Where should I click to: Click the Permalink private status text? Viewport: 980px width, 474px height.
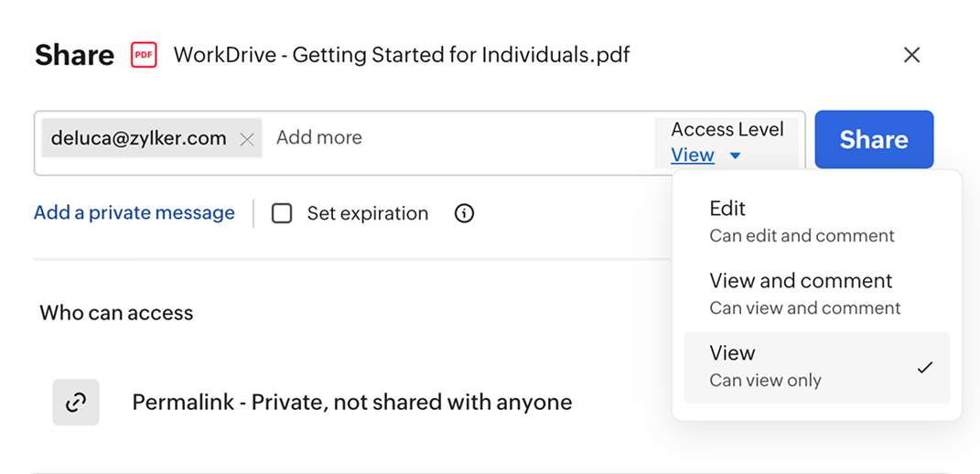pyautogui.click(x=352, y=402)
